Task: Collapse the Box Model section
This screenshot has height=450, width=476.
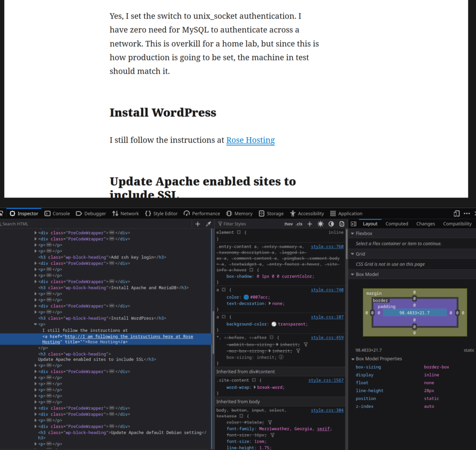Action: pyautogui.click(x=352, y=274)
